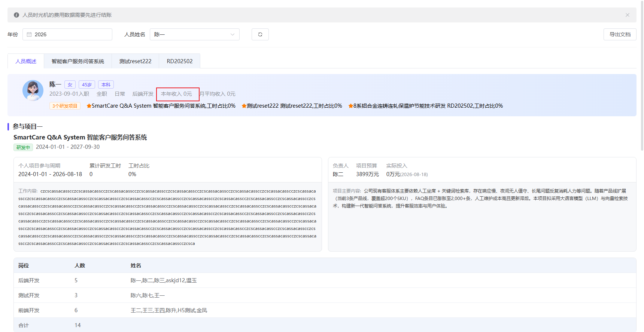Click the star before 测试reset222
This screenshot has width=644, height=332.
(x=244, y=106)
